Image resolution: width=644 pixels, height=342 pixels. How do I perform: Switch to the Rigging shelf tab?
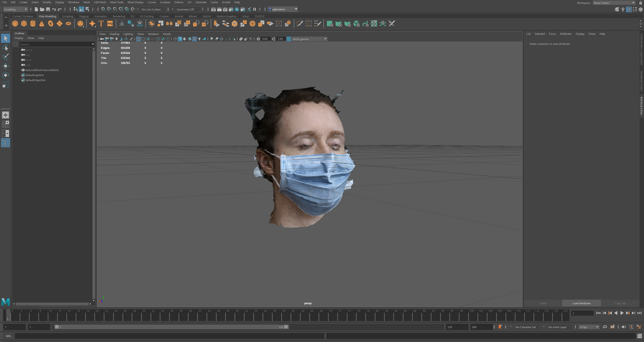click(x=84, y=16)
